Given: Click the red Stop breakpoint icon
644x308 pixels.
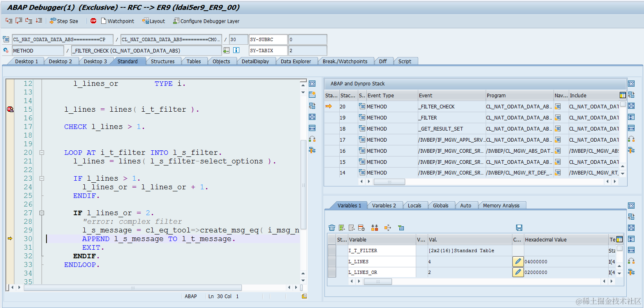Looking at the screenshot, I should tap(93, 21).
